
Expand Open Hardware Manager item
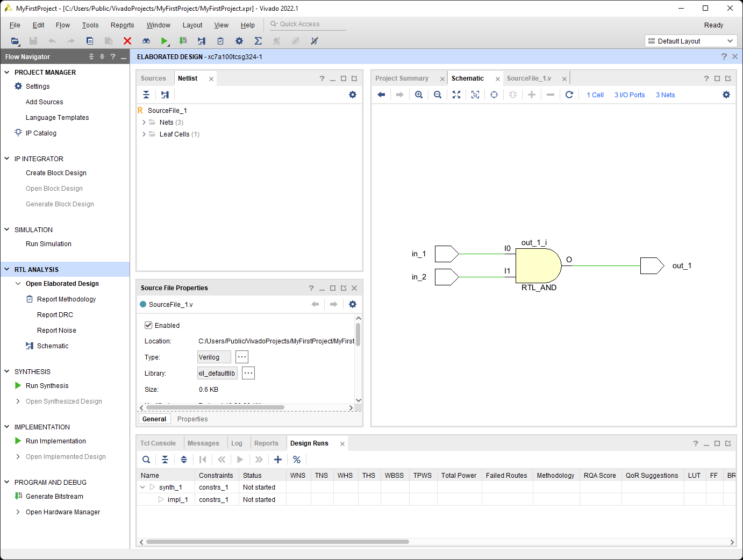coord(18,512)
